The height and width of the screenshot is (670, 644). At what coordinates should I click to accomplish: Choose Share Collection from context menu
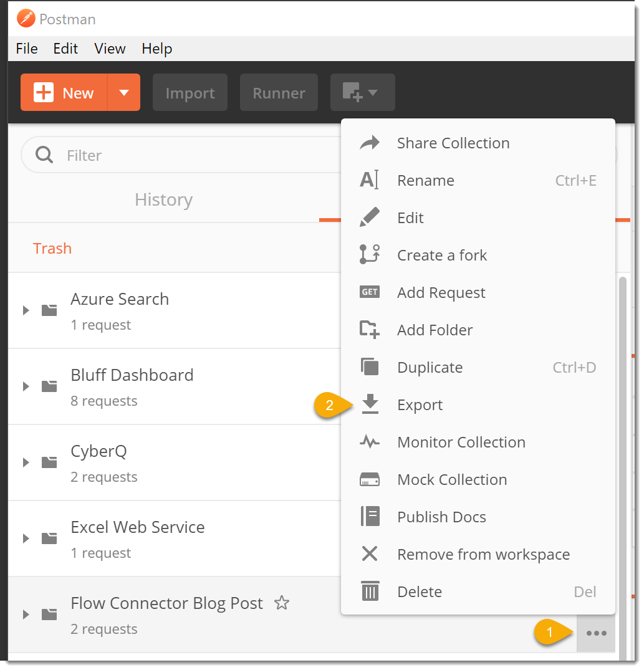pyautogui.click(x=478, y=143)
